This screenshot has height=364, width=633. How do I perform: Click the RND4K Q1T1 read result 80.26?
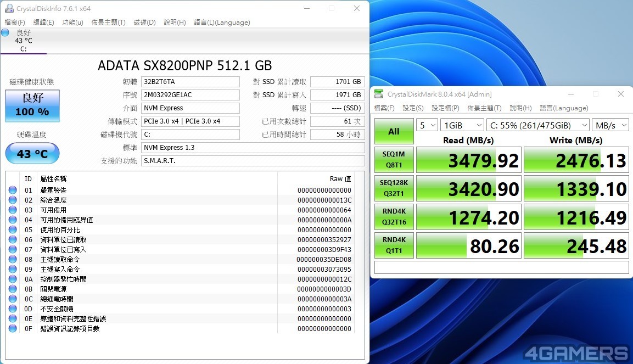click(x=469, y=245)
